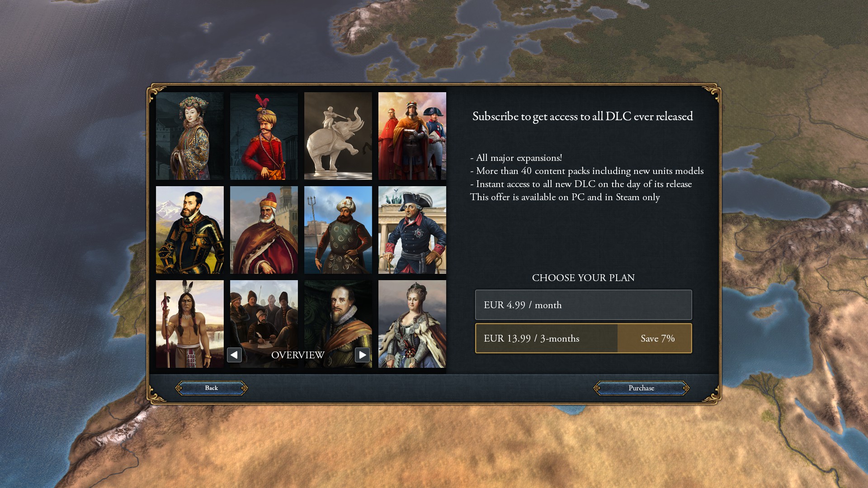
Task: Open the Native American chief portrait
Action: pos(190,324)
